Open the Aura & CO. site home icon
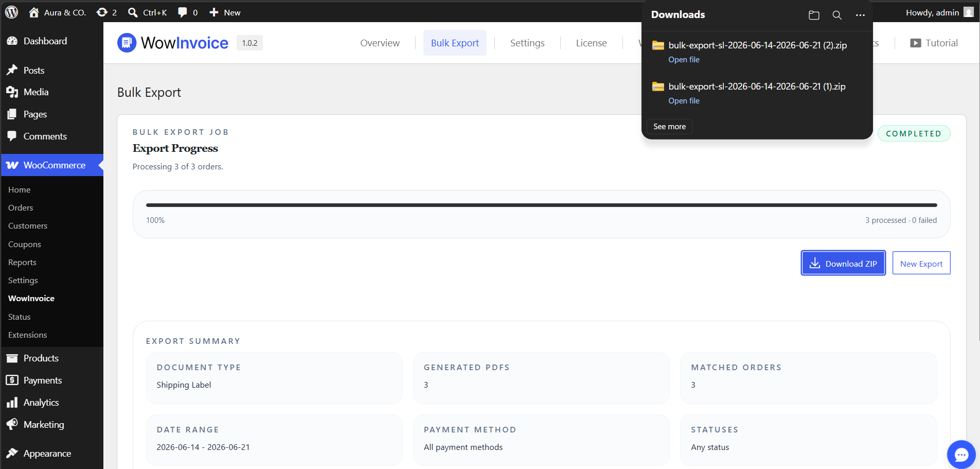Screen dimensions: 980x469 pyautogui.click(x=34, y=12)
